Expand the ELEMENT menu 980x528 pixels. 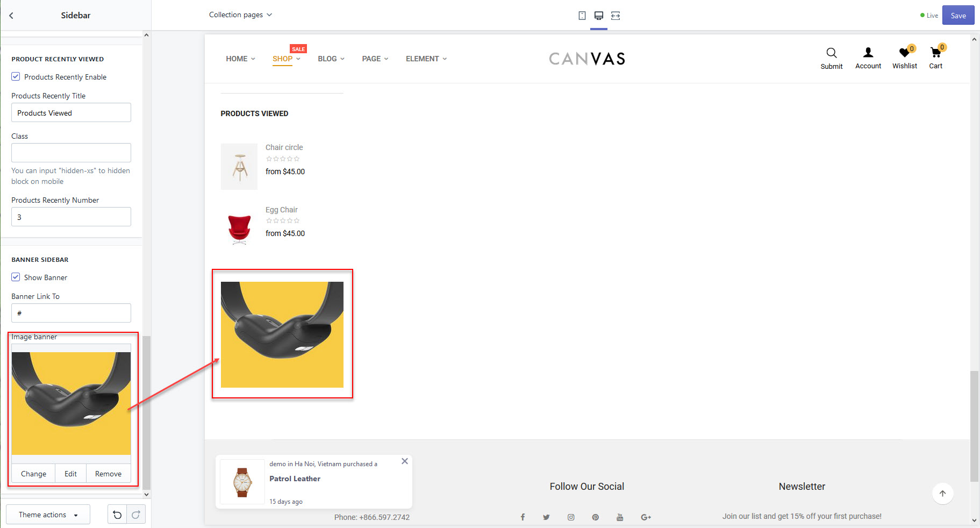tap(426, 59)
